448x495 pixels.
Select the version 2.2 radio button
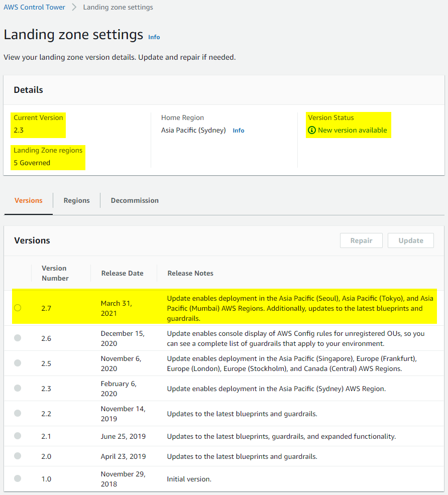coord(18,413)
